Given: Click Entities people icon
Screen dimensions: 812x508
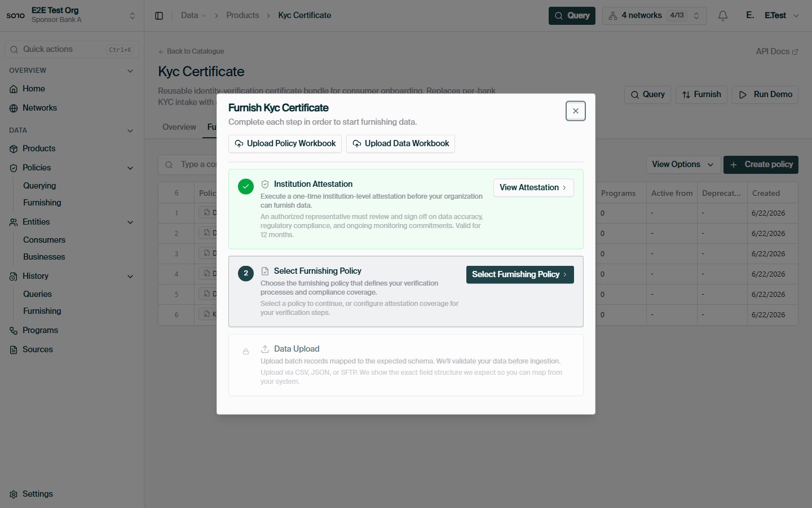Looking at the screenshot, I should (14, 222).
